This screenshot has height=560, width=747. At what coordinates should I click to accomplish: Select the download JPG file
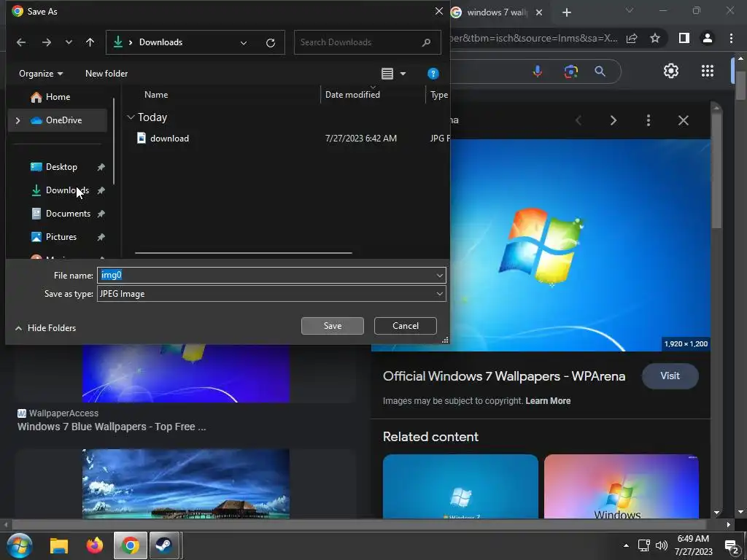[x=169, y=139]
